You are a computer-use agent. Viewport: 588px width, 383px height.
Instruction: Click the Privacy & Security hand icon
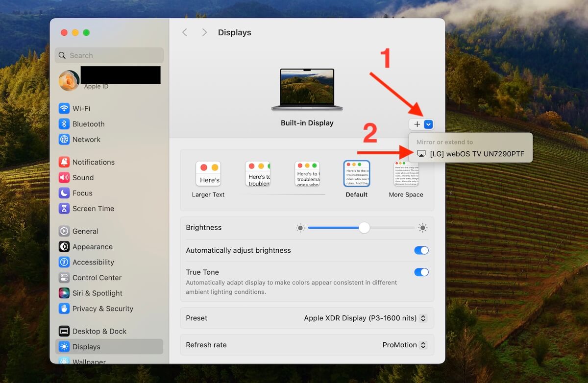pyautogui.click(x=64, y=309)
